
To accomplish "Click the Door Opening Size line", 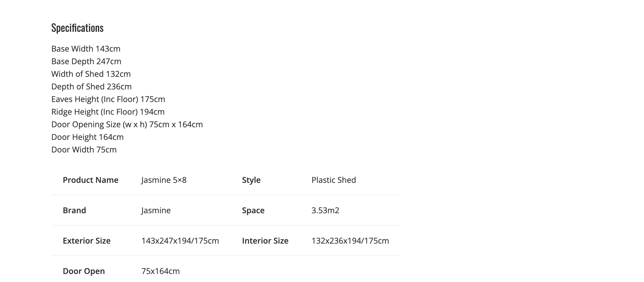I will (127, 124).
